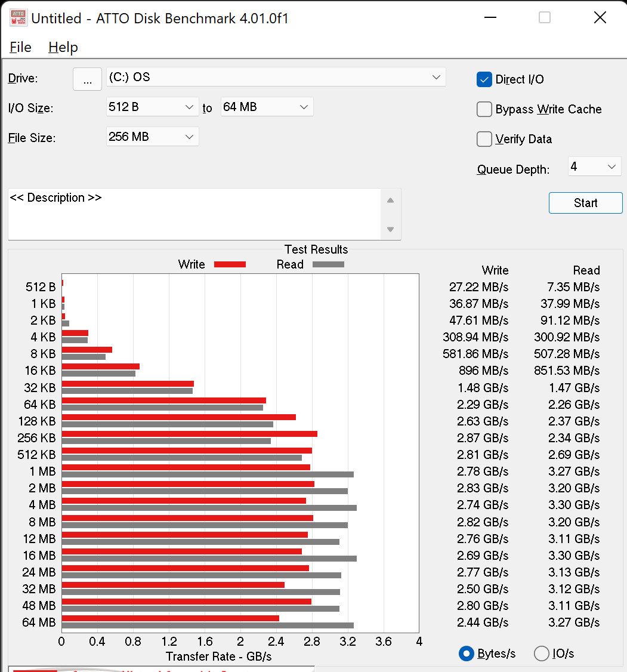Click the 128 KB red write bar
The height and width of the screenshot is (672, 627).
[x=178, y=417]
